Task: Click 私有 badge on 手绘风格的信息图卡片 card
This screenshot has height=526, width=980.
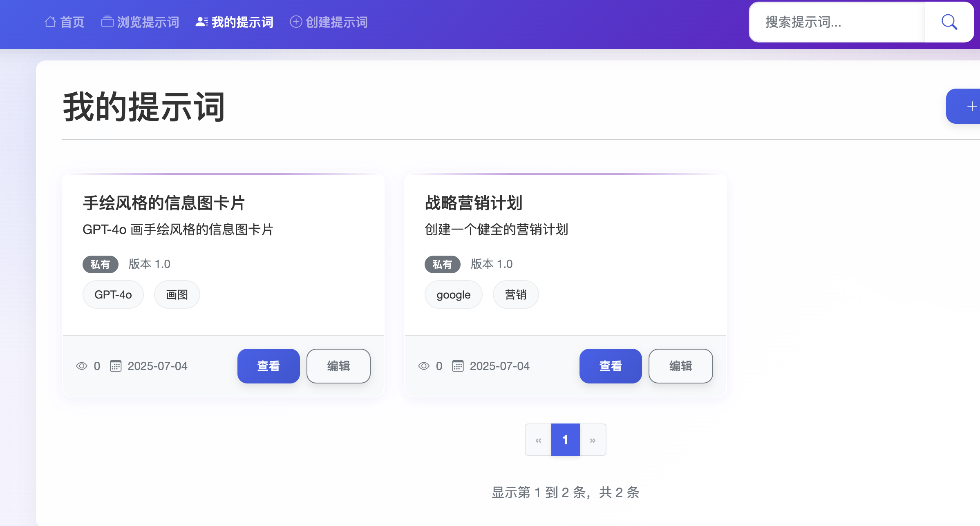Action: coord(101,264)
